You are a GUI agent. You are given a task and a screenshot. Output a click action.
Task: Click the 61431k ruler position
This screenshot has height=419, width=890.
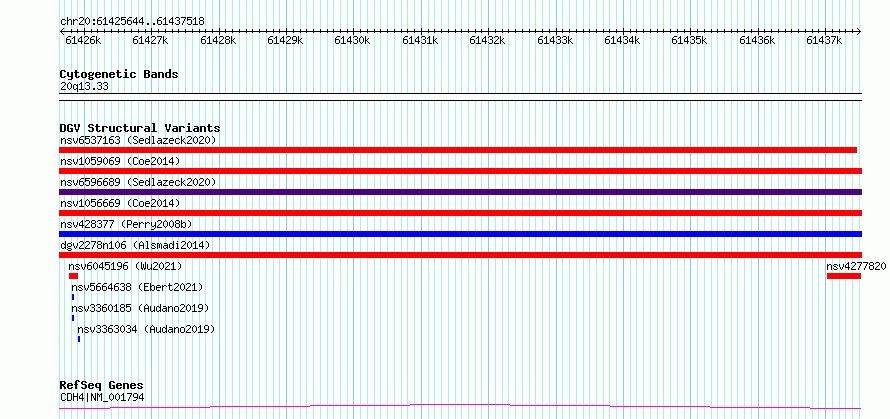[x=420, y=40]
